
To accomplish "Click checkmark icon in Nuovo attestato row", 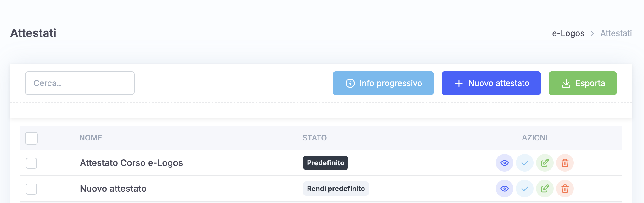I will tap(525, 189).
